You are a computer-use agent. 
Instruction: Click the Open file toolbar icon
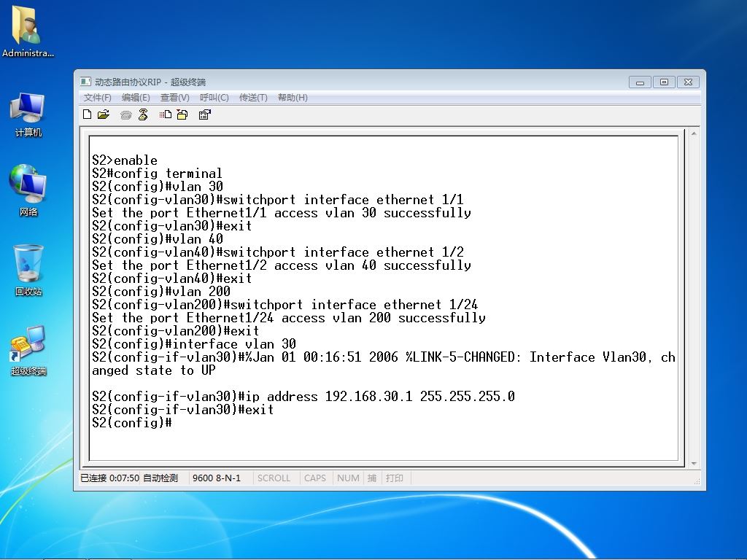point(104,114)
